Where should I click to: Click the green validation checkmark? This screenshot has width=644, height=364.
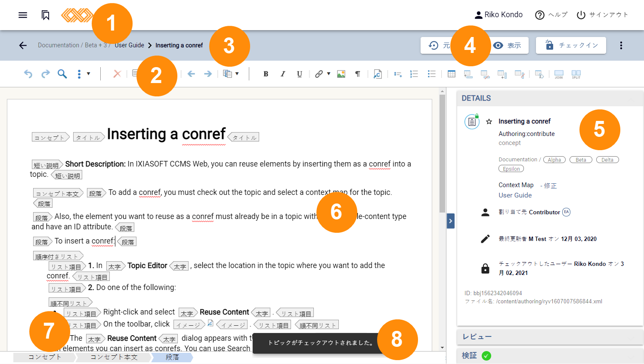tap(486, 356)
